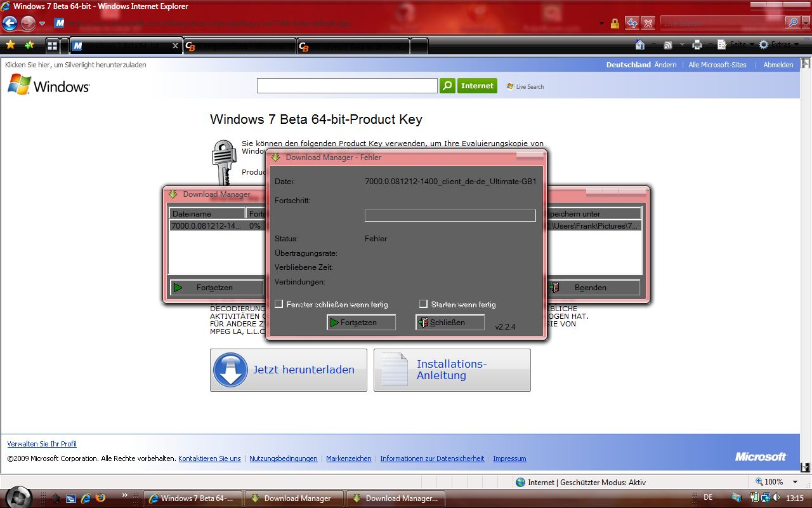Open the Impressum footer link
Viewport: 812px width, 508px height.
(509, 458)
